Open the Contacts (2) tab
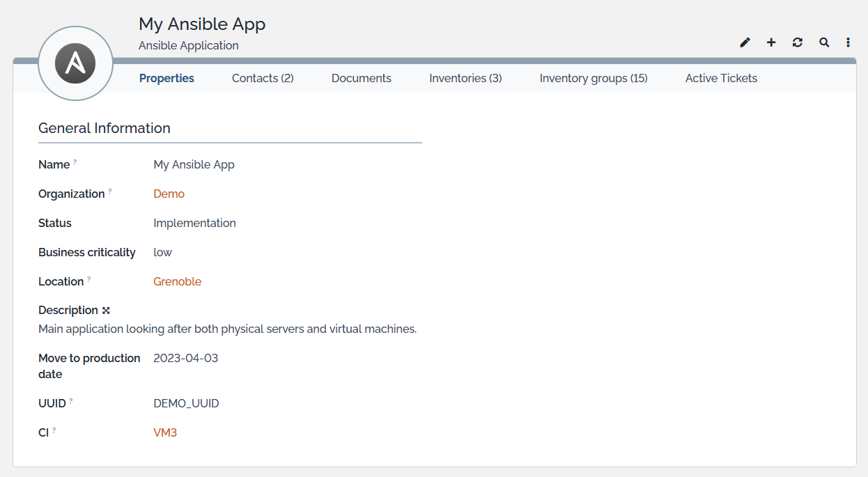The height and width of the screenshot is (477, 868). click(263, 78)
